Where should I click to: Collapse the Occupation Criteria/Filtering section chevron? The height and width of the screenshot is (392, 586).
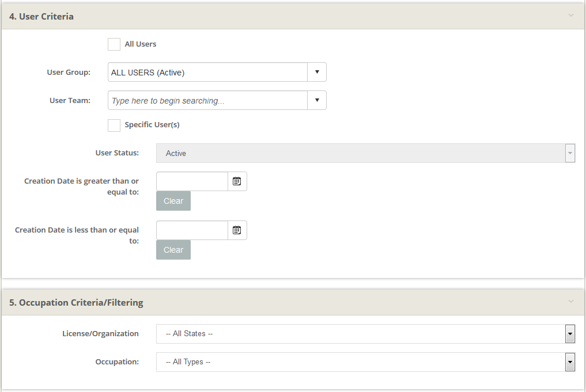point(571,302)
